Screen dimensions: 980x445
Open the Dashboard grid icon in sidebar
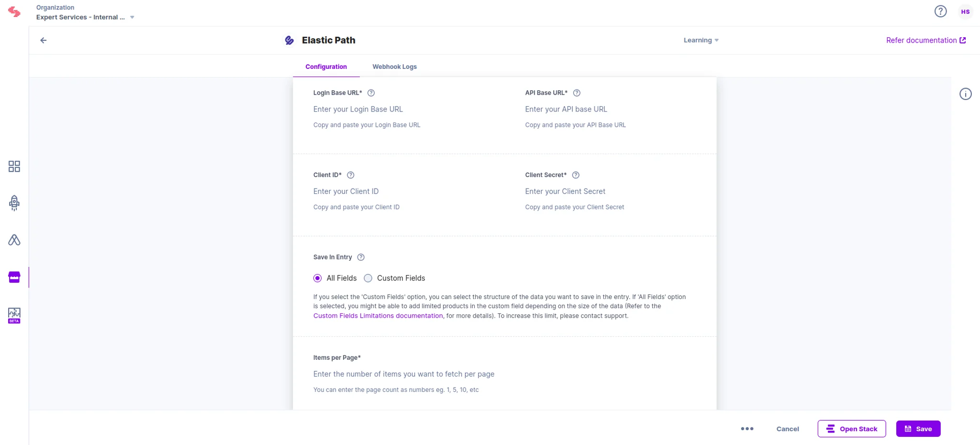click(x=14, y=167)
